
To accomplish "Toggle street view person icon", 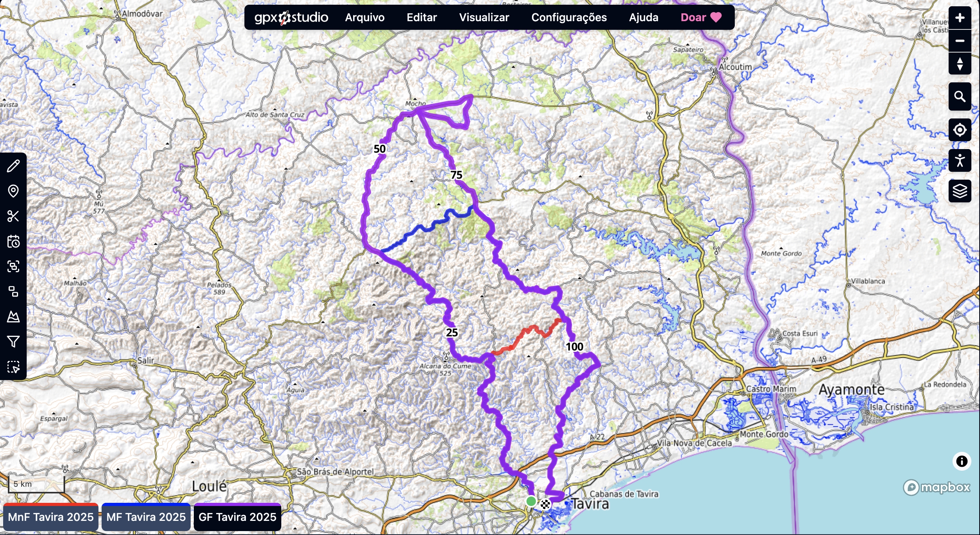I will pyautogui.click(x=960, y=160).
